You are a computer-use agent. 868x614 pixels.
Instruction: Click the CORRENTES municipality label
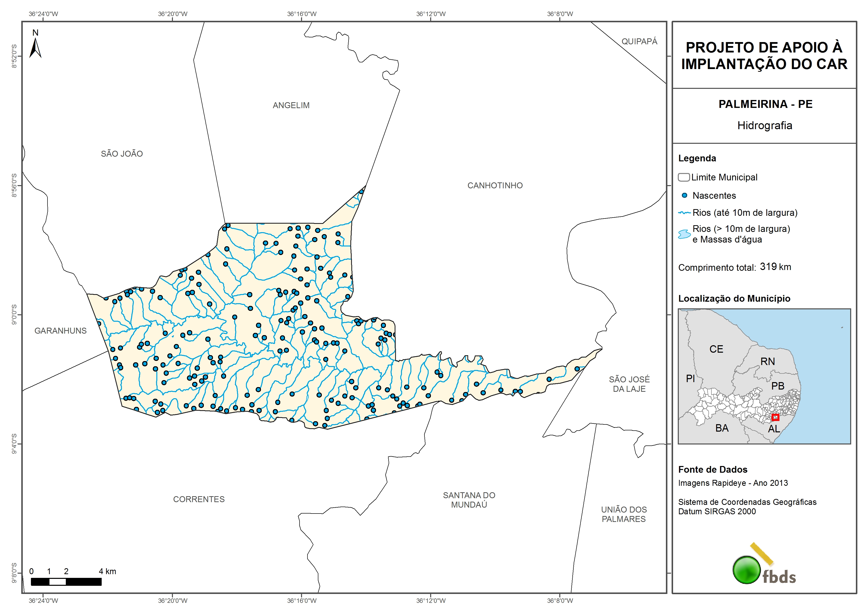199,499
